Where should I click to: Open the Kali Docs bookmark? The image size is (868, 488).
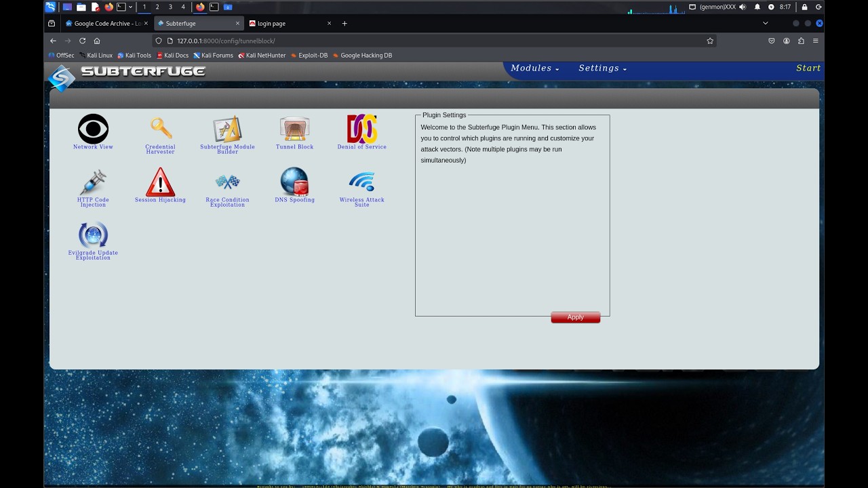[x=173, y=56]
